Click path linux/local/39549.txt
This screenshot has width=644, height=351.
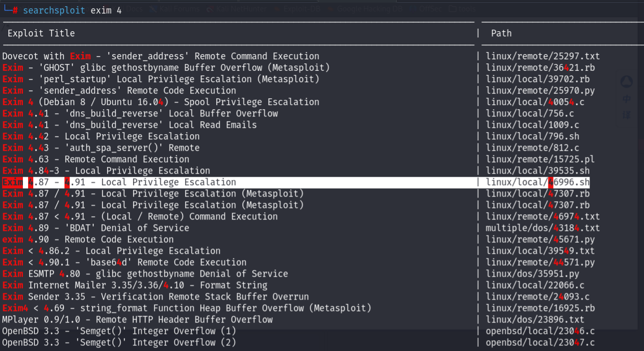tap(540, 251)
